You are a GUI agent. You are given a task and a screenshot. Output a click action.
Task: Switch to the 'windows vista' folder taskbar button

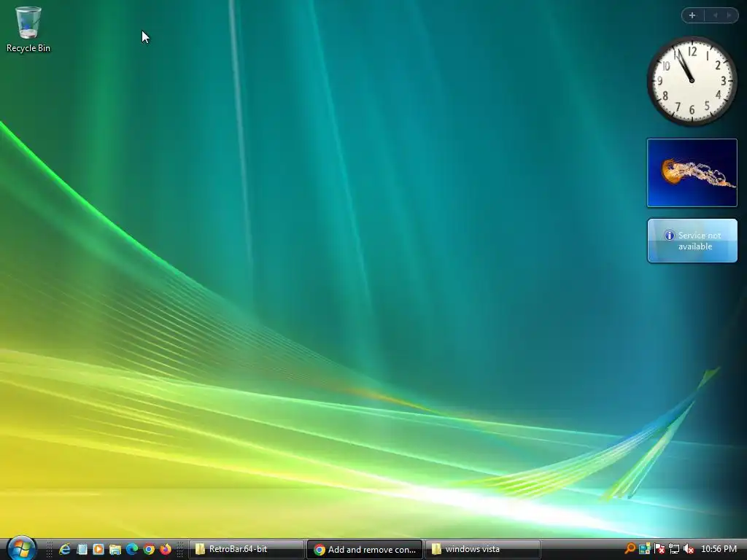tap(483, 549)
